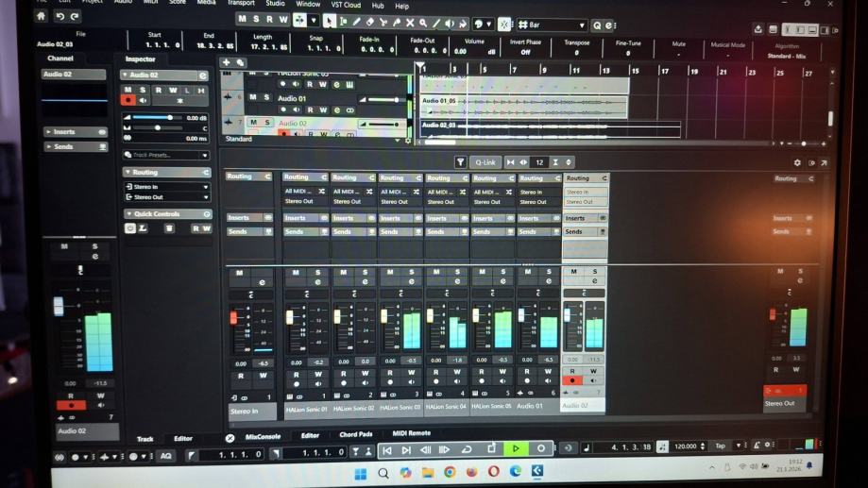Click the Undo arrow icon
868x488 pixels.
[60, 17]
